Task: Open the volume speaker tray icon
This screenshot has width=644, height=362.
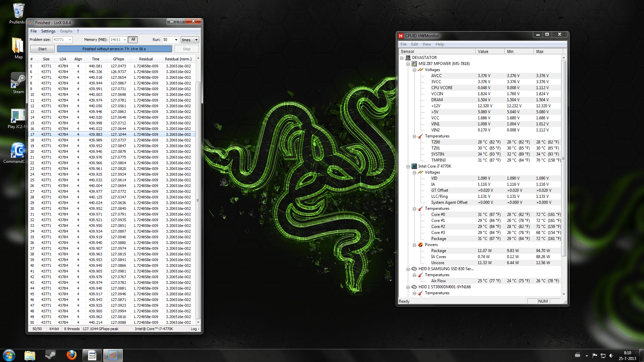Action: [611, 356]
